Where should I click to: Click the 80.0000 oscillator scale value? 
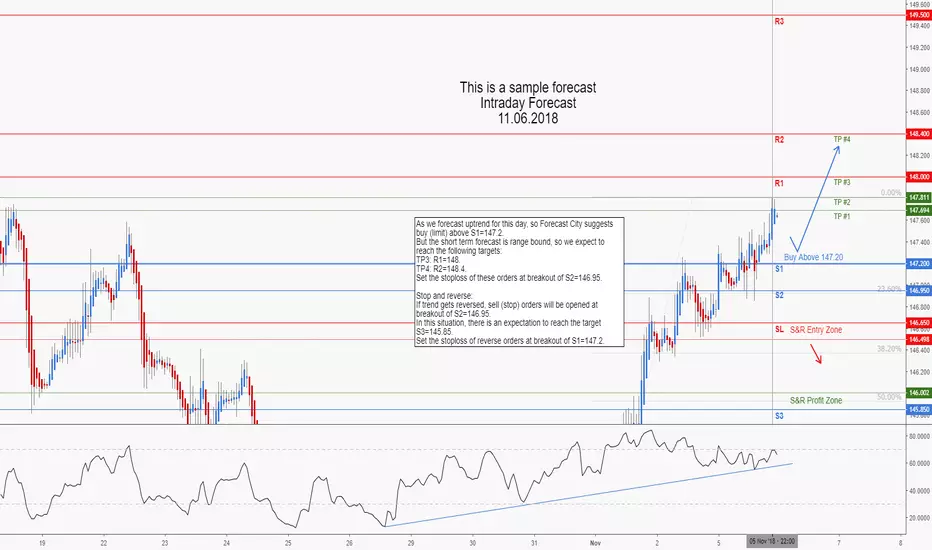click(920, 436)
